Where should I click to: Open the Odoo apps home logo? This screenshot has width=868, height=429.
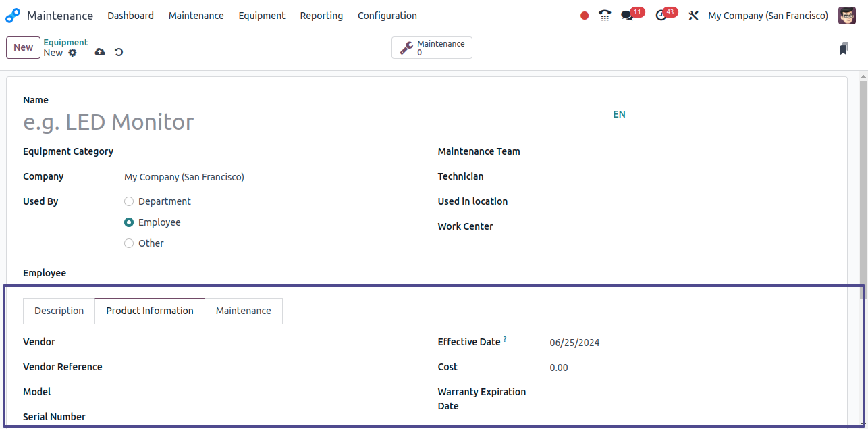[x=13, y=15]
